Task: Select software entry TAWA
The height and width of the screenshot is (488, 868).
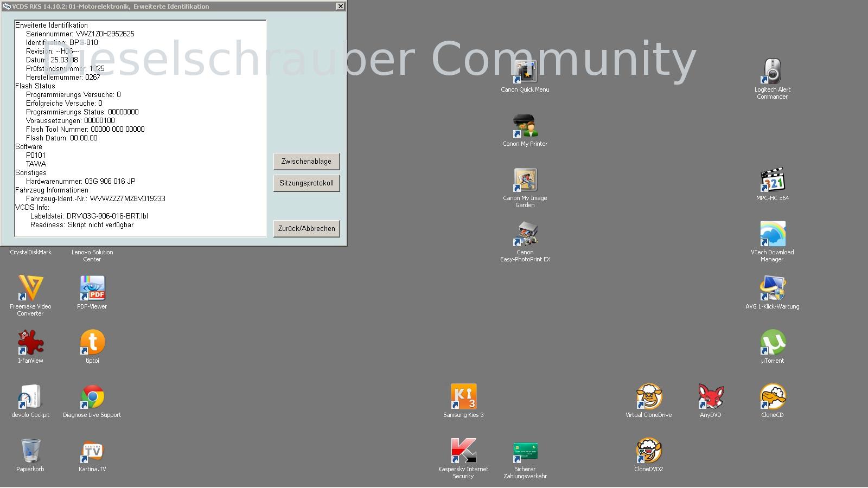Action: 36,164
